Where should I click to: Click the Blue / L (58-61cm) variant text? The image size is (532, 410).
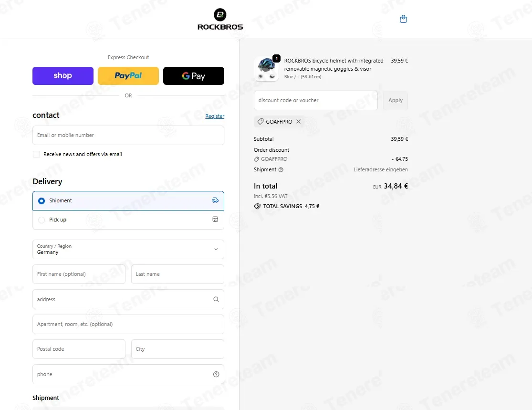pos(303,77)
